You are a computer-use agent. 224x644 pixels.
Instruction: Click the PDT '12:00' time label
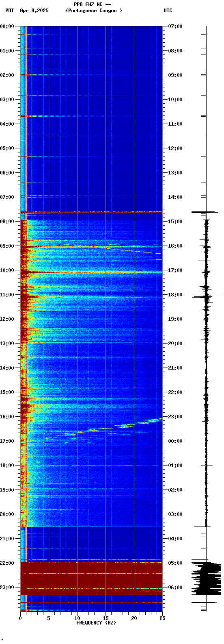[7, 319]
